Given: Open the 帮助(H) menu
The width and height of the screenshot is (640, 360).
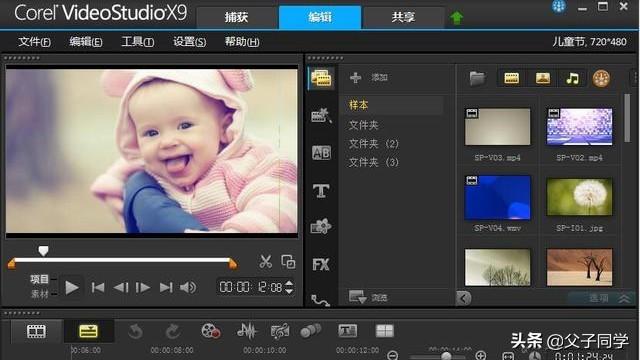Looking at the screenshot, I should tap(242, 42).
